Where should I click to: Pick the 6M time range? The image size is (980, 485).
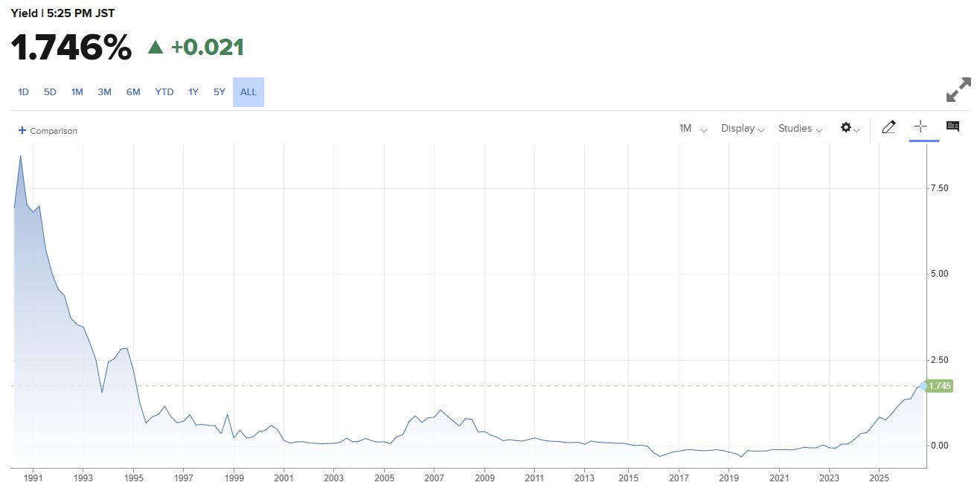pyautogui.click(x=133, y=92)
